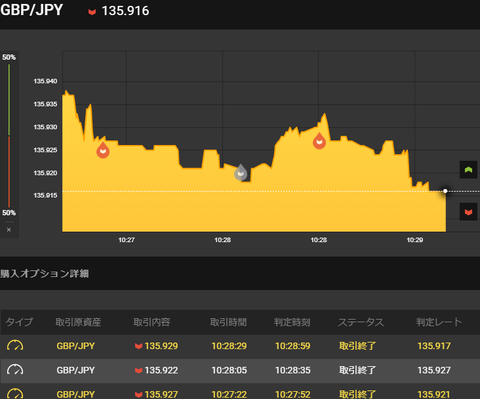Click trade time 10:28:05
Image resolution: width=480 pixels, height=399 pixels.
229,370
